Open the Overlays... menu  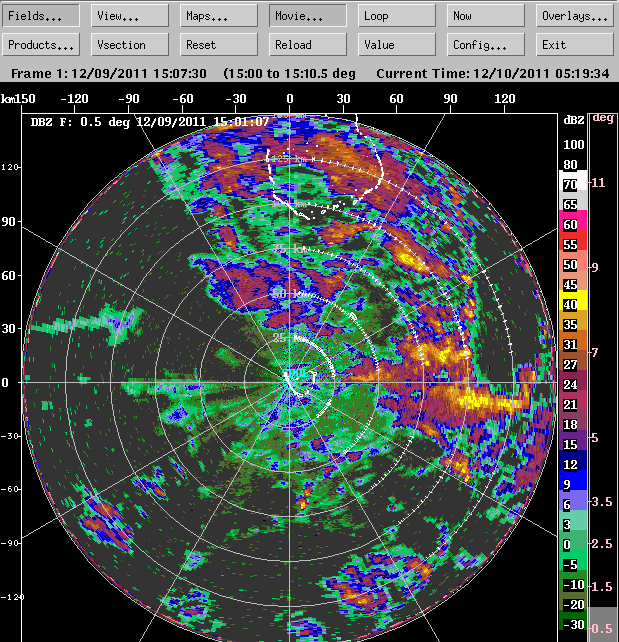pyautogui.click(x=575, y=16)
